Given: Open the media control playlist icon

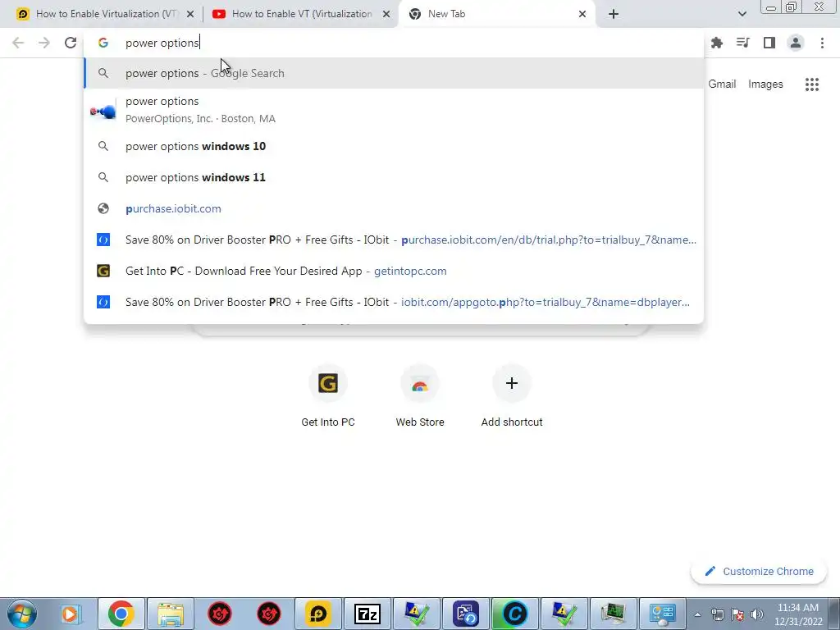Looking at the screenshot, I should click(742, 43).
